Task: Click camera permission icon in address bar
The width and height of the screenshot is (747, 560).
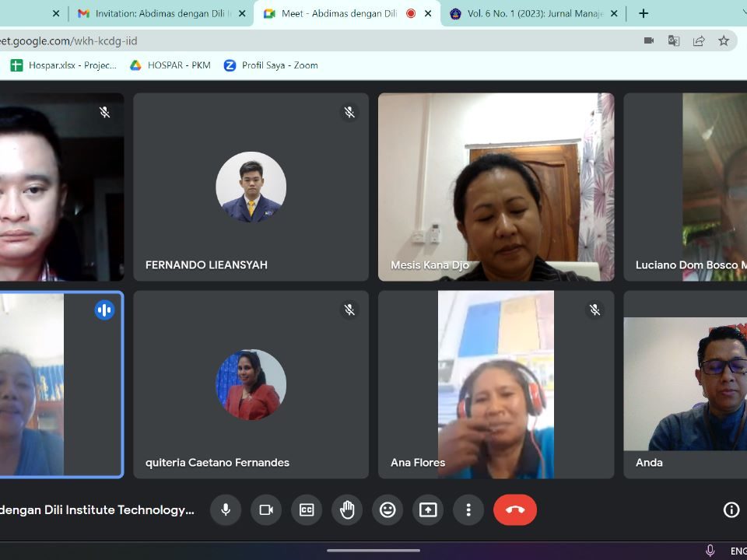Action: pyautogui.click(x=649, y=40)
